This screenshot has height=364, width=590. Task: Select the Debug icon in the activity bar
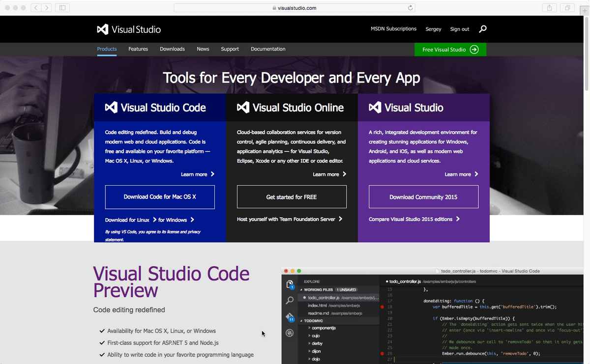[289, 333]
